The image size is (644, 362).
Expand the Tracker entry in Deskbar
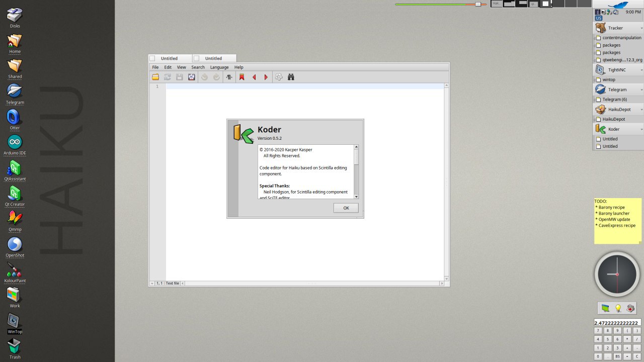641,28
